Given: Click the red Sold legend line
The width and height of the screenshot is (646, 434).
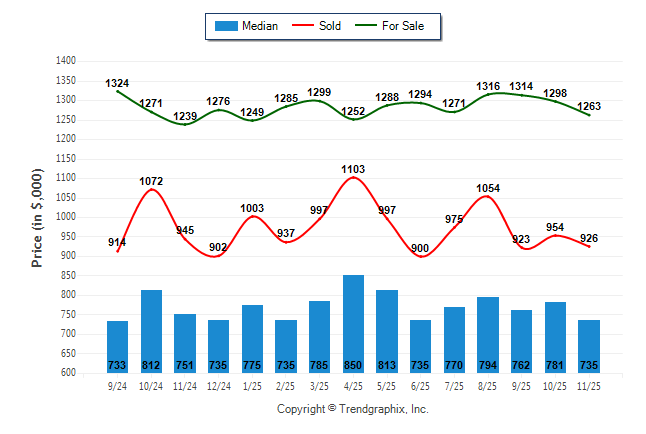Looking at the screenshot, I should [302, 26].
